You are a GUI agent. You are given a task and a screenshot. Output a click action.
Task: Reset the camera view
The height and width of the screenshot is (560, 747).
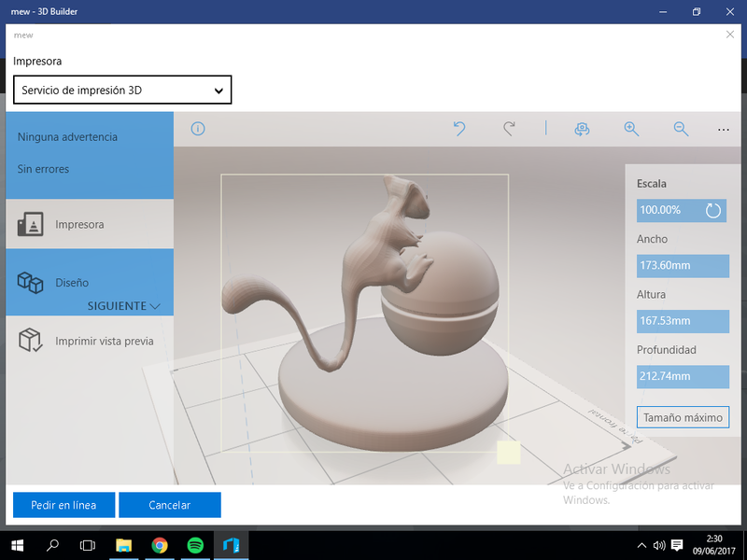[x=582, y=129]
